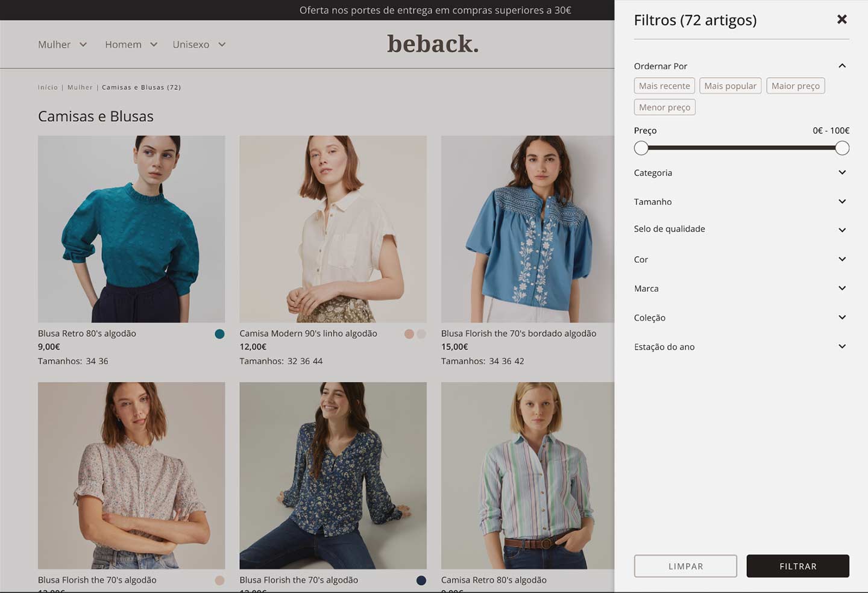Close the Filtros panel

point(841,19)
